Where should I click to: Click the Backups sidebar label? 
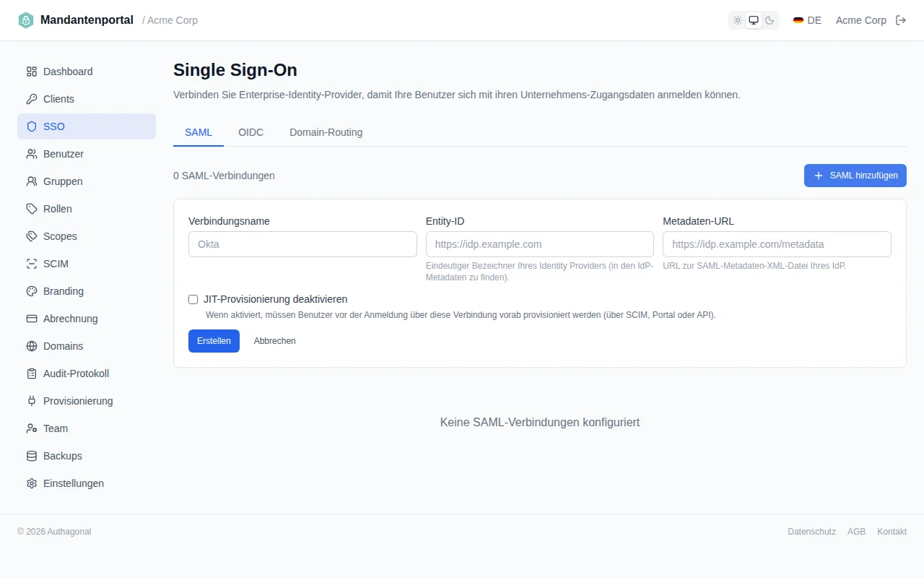pyautogui.click(x=63, y=456)
